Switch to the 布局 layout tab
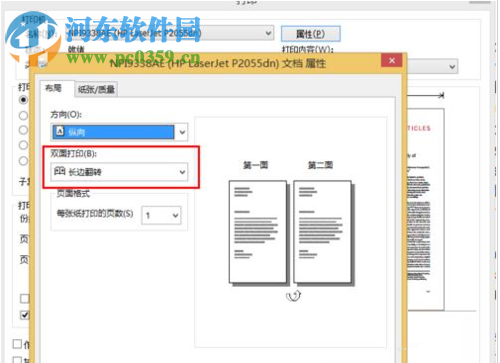 (53, 88)
